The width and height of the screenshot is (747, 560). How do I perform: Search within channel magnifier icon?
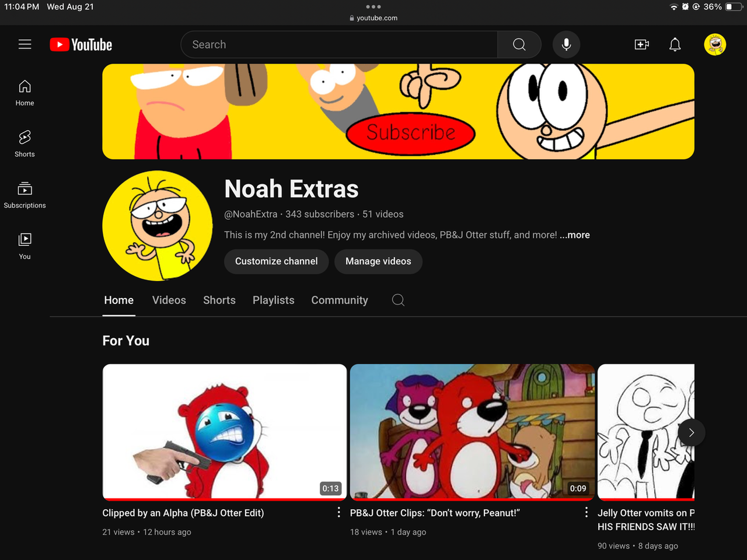398,300
